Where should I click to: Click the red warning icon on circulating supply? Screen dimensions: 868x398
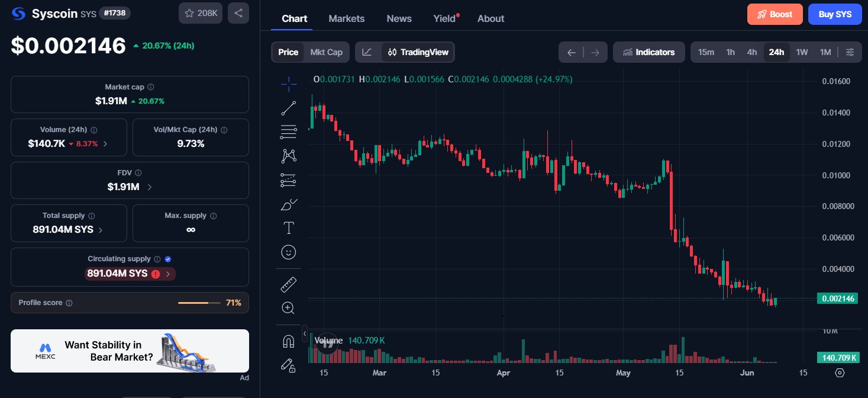pos(156,274)
